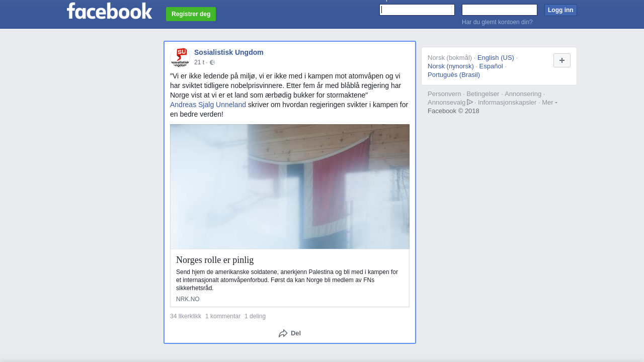
Task: Click the article description starting Send hjem
Action: (x=287, y=280)
